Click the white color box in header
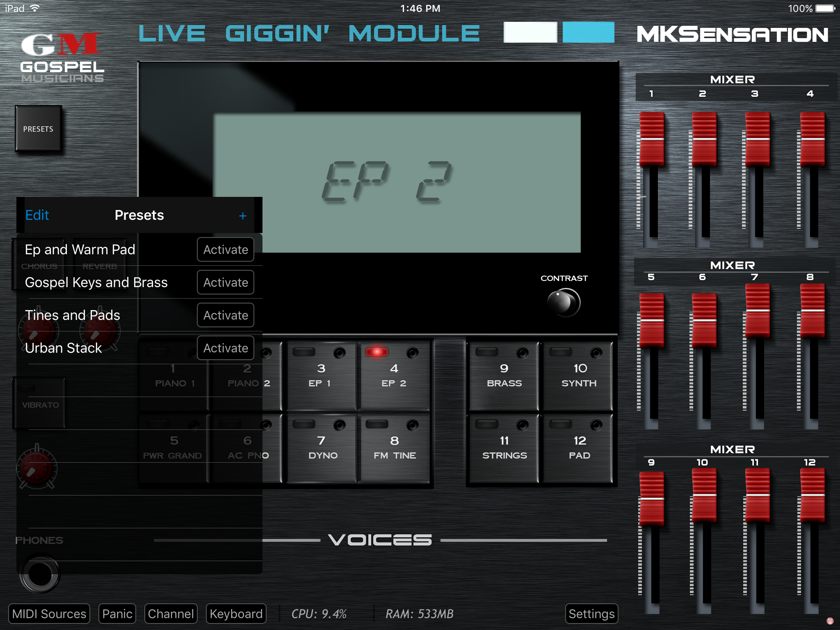Image resolution: width=840 pixels, height=630 pixels. click(x=530, y=32)
